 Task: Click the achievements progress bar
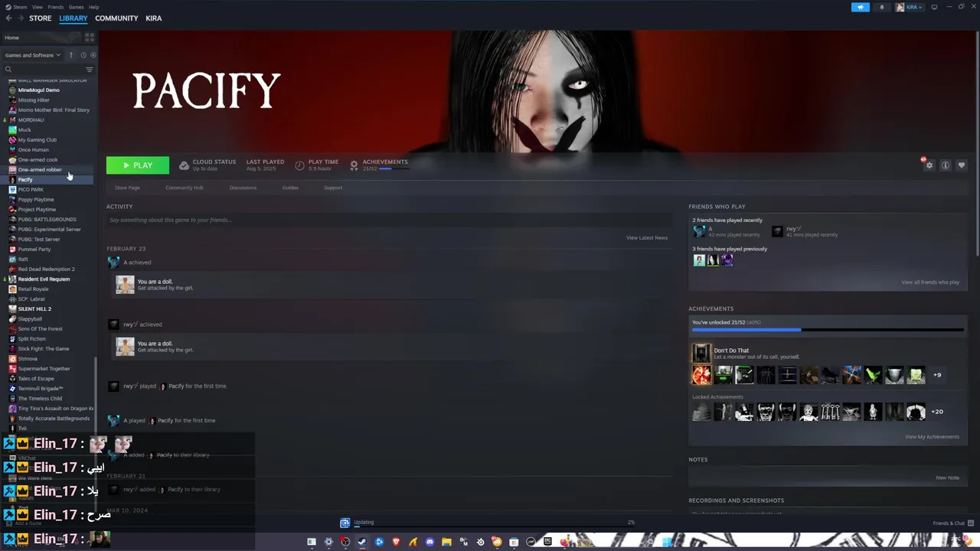[x=828, y=330]
